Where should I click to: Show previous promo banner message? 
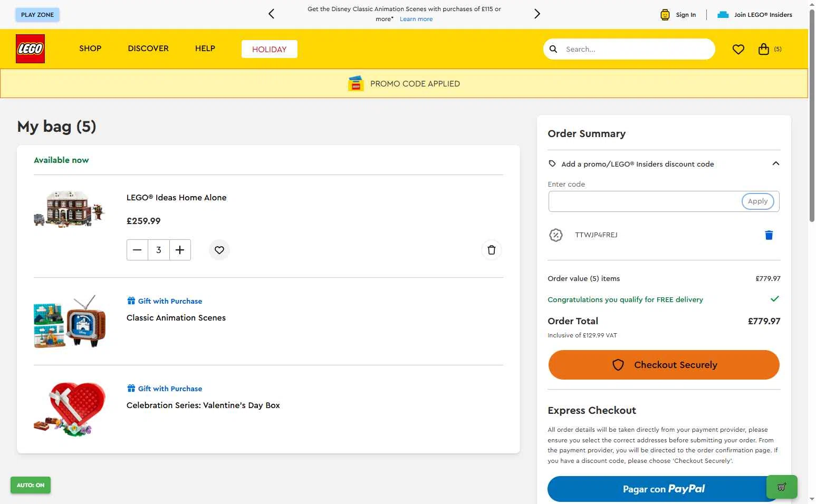[x=271, y=14]
